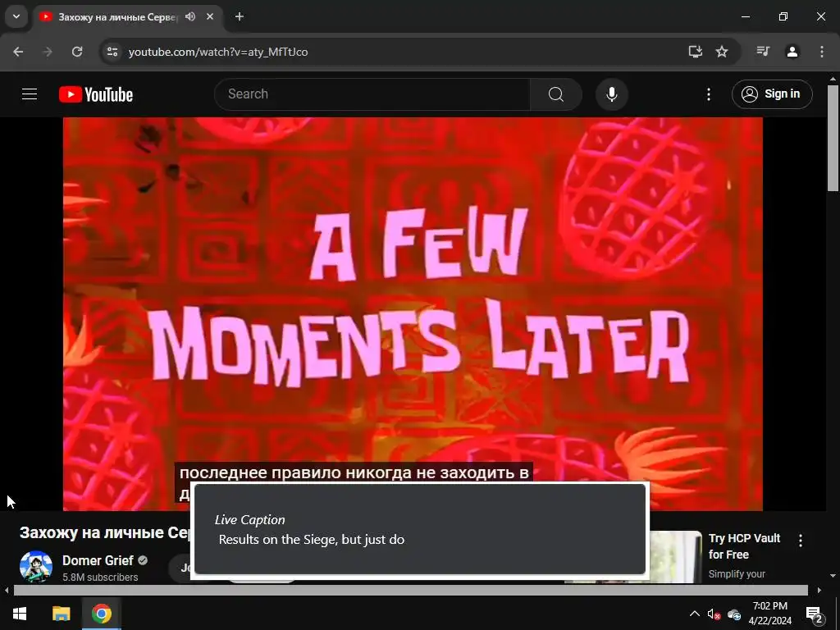Open the media control icon in the Chrome toolbar

pos(763,52)
